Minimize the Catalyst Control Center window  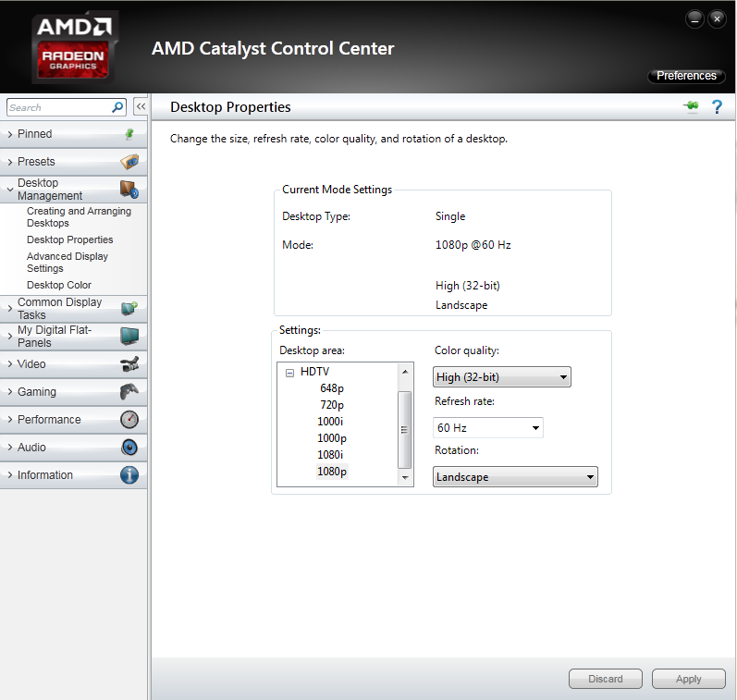[694, 19]
